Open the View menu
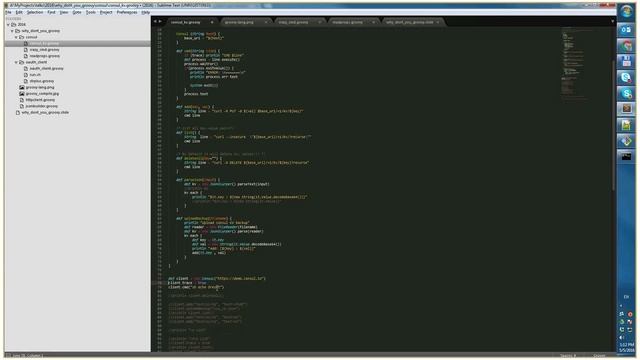 64,12
